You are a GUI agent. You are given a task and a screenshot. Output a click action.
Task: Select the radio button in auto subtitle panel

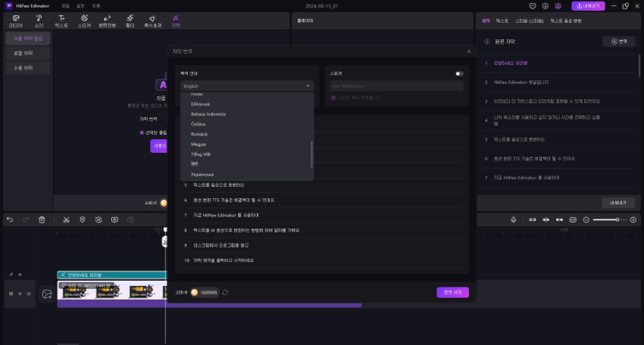pos(142,132)
